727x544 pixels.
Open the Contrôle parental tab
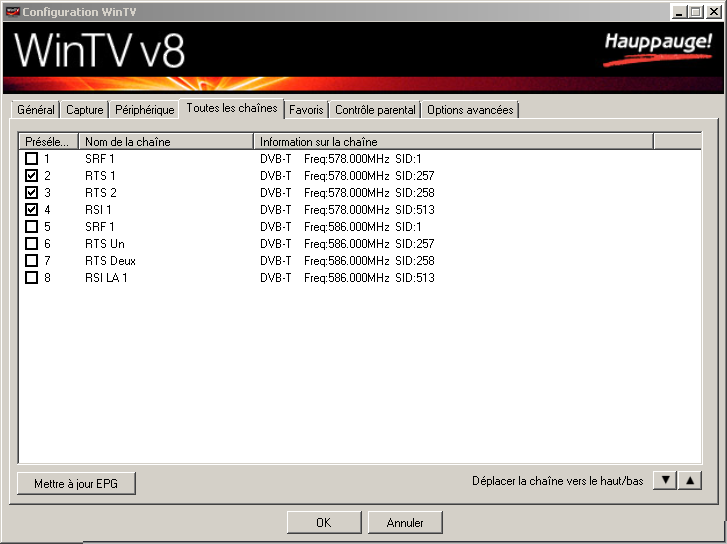click(375, 110)
